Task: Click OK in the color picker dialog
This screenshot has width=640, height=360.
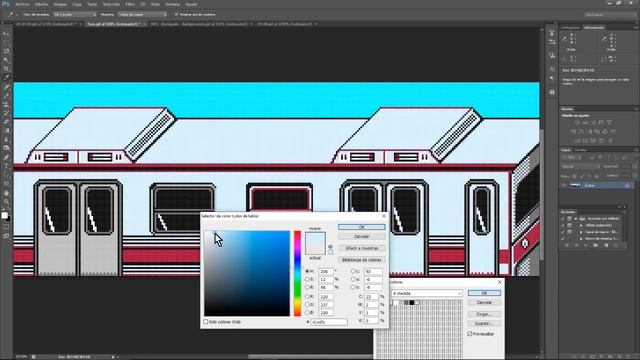Action: [x=361, y=227]
